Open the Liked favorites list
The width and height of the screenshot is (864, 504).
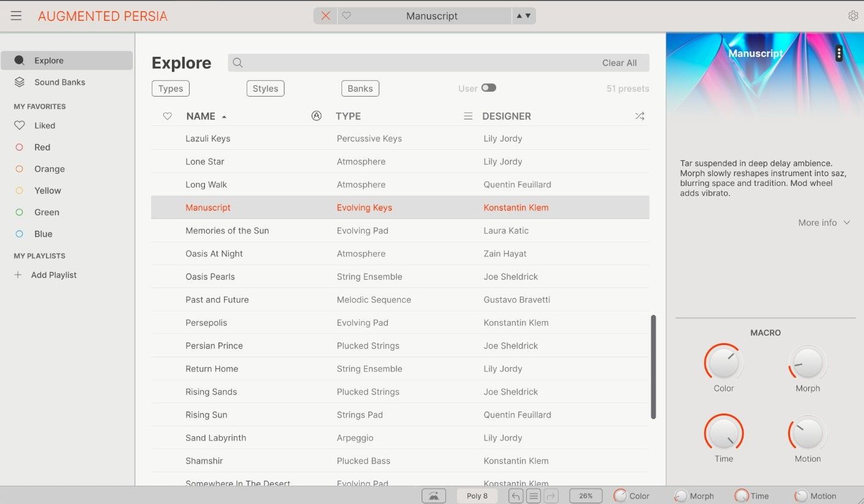pos(44,125)
